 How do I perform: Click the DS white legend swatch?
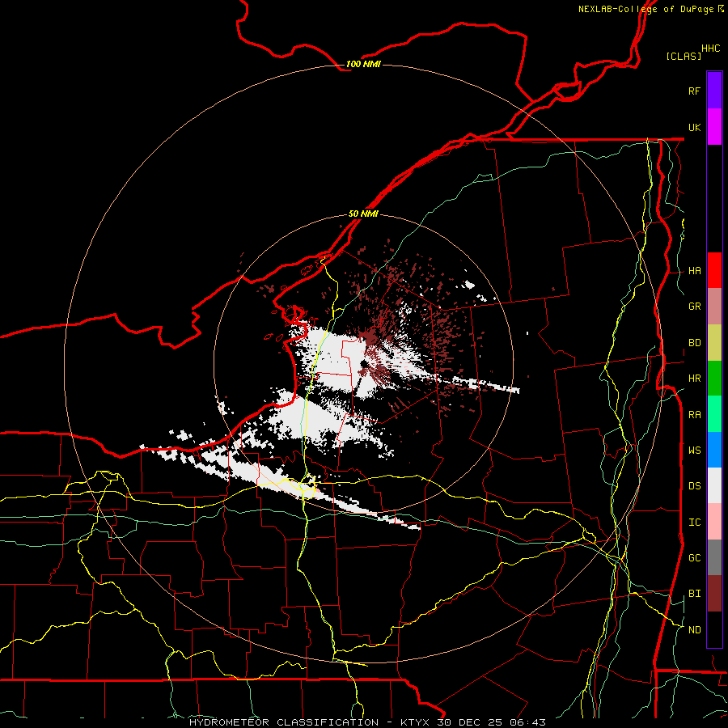tap(714, 485)
